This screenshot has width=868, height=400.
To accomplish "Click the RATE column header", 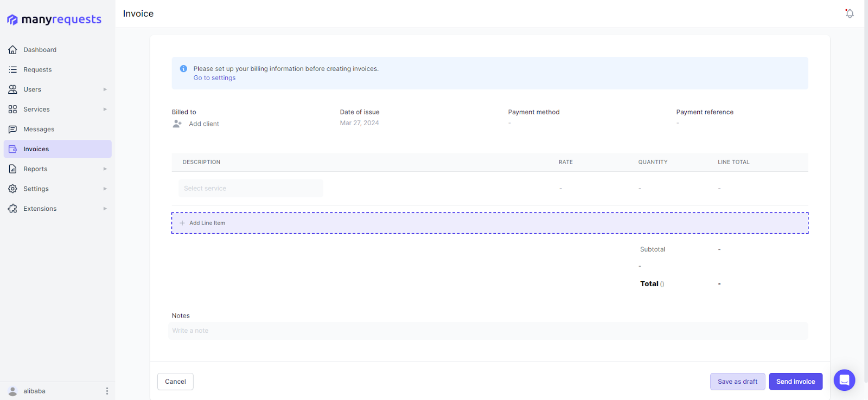I will tap(566, 162).
